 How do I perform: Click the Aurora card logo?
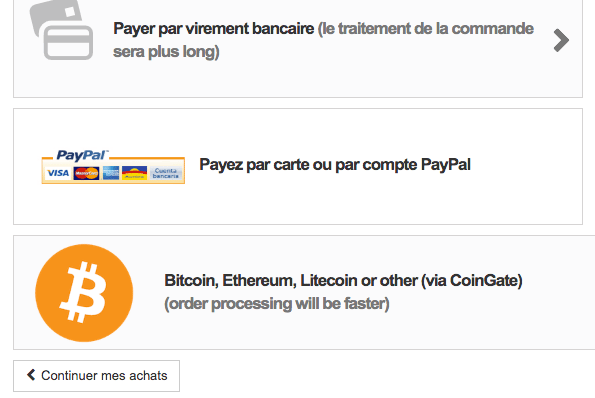(134, 173)
